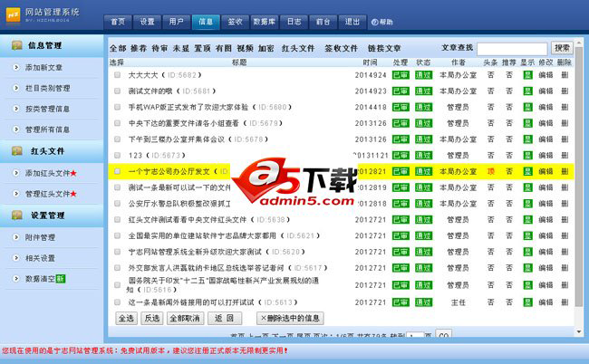Viewport: 589px width, 364px height.
Task: Click arrow icon beside 附件管理
Action: click(15, 237)
